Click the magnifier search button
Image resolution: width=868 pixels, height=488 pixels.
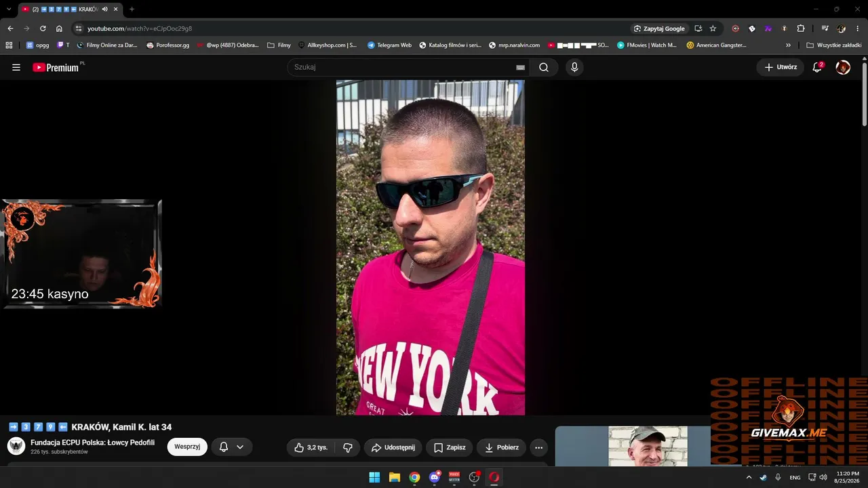coord(544,67)
